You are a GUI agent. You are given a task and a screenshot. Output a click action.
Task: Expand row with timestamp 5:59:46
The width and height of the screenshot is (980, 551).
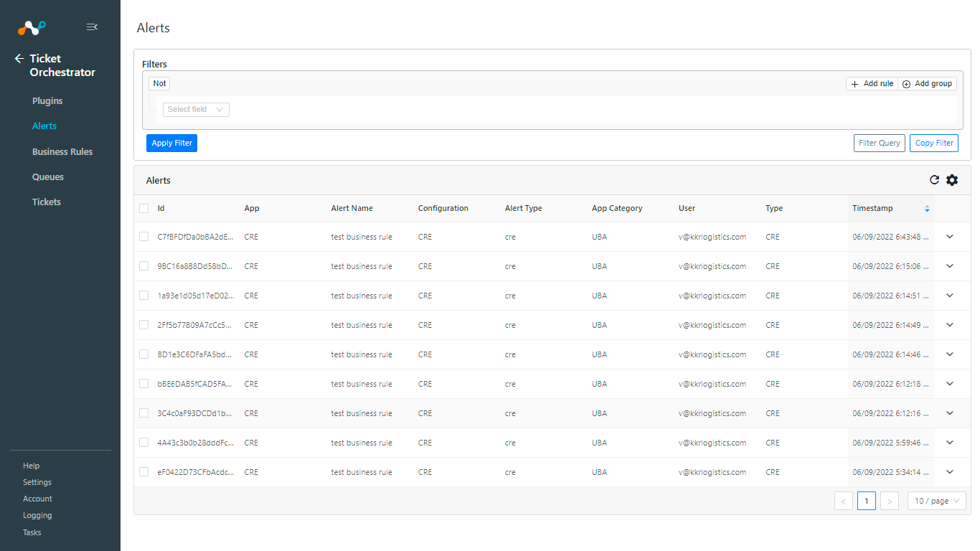[x=950, y=443]
